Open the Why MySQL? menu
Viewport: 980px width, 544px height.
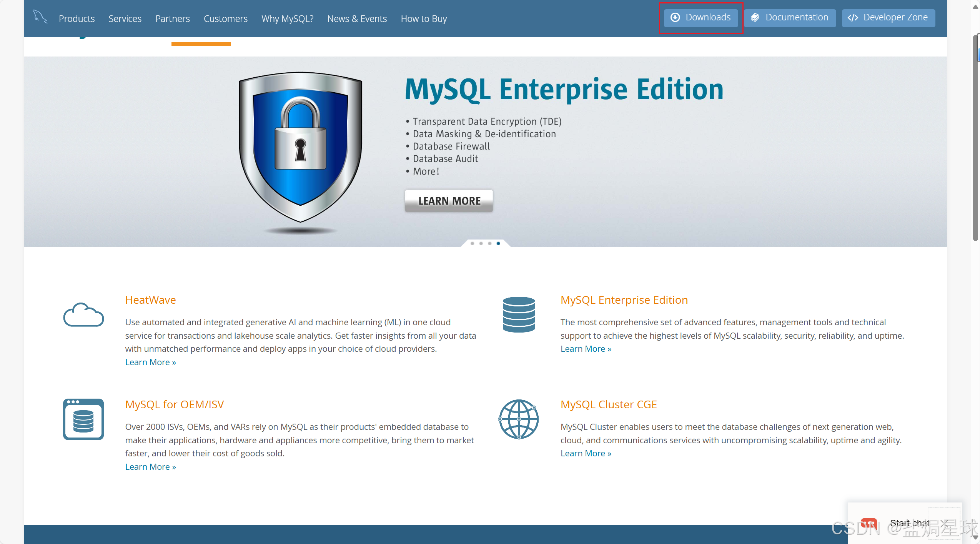[x=288, y=18]
